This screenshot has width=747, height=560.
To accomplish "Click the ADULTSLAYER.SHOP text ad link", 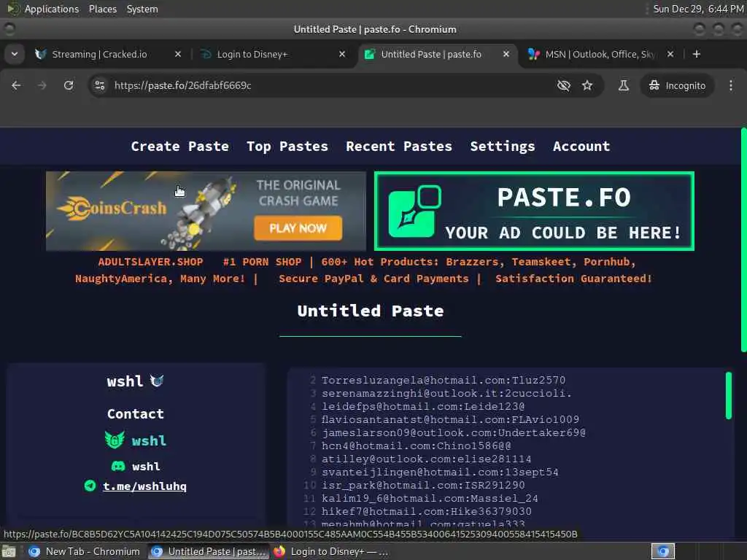I will (150, 262).
